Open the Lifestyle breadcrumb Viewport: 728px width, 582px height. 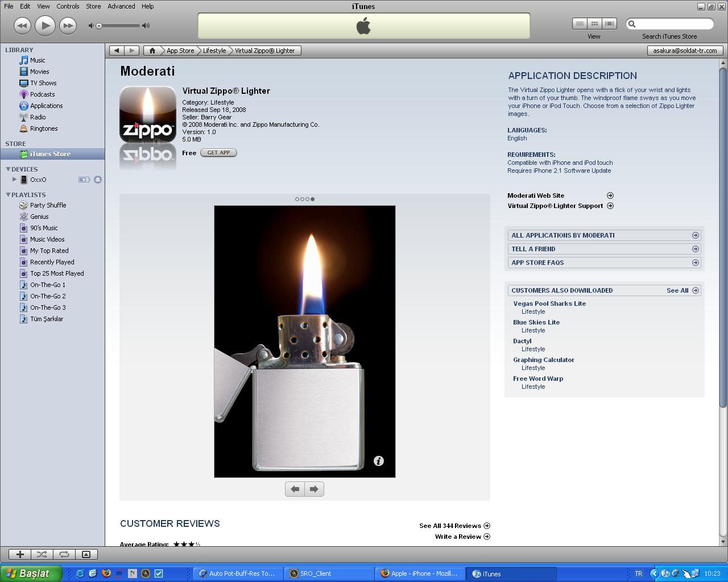click(214, 51)
